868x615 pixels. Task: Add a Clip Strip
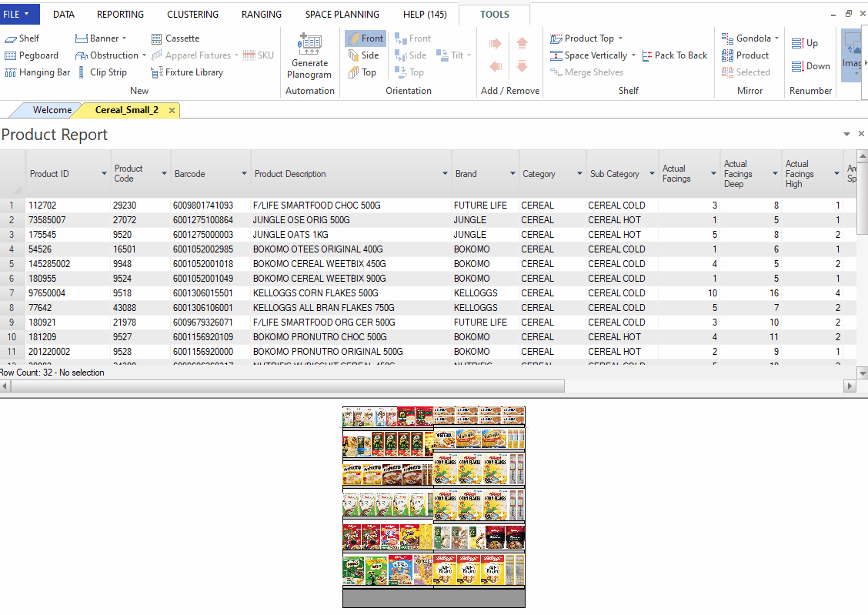coord(102,72)
